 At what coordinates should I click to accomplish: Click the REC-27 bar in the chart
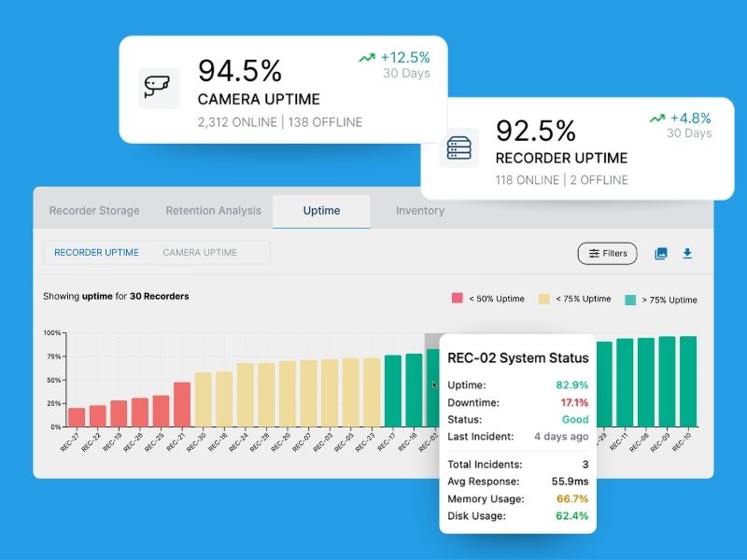[x=77, y=417]
